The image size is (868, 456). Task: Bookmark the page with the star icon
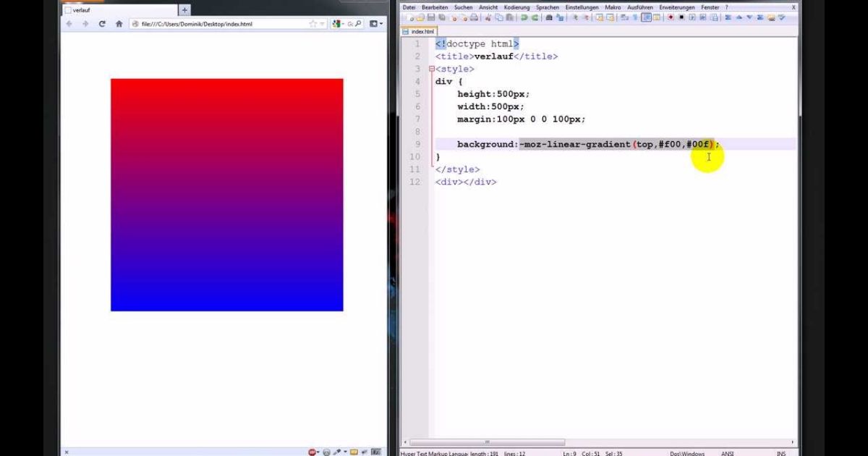[313, 23]
